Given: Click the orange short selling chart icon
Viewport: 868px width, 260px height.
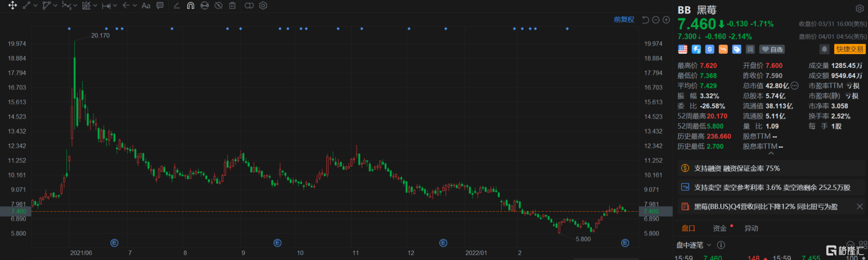Looking at the screenshot, I should pyautogui.click(x=723, y=49).
